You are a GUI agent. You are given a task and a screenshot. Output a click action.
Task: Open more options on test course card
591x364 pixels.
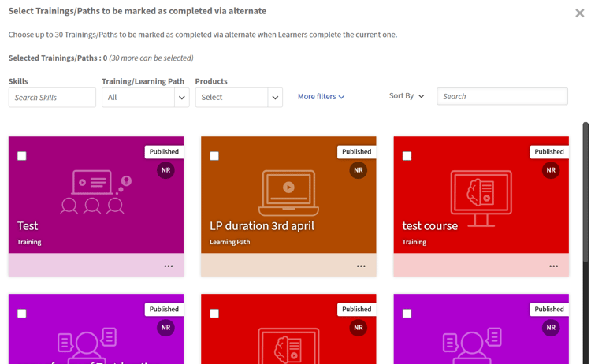(x=554, y=266)
